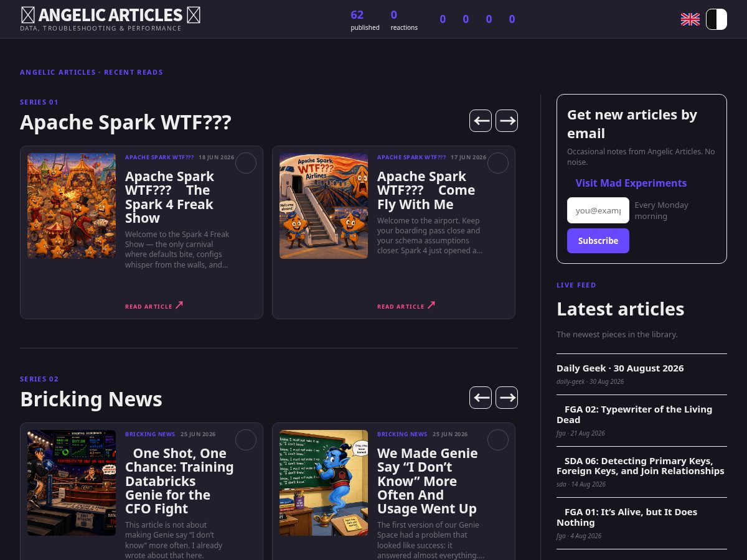
Task: Show next Apache Spark WTF??? article
Action: pos(507,121)
